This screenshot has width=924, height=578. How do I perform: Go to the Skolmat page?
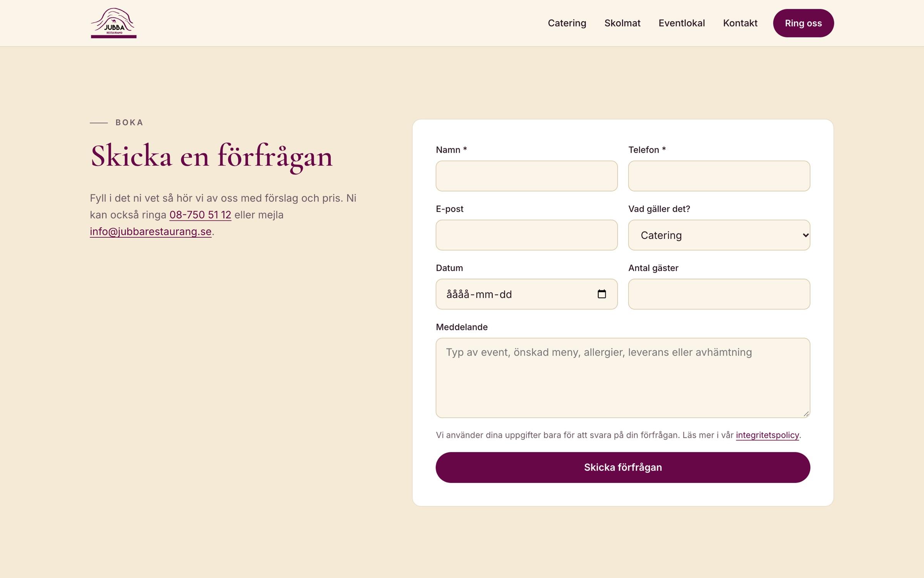622,23
